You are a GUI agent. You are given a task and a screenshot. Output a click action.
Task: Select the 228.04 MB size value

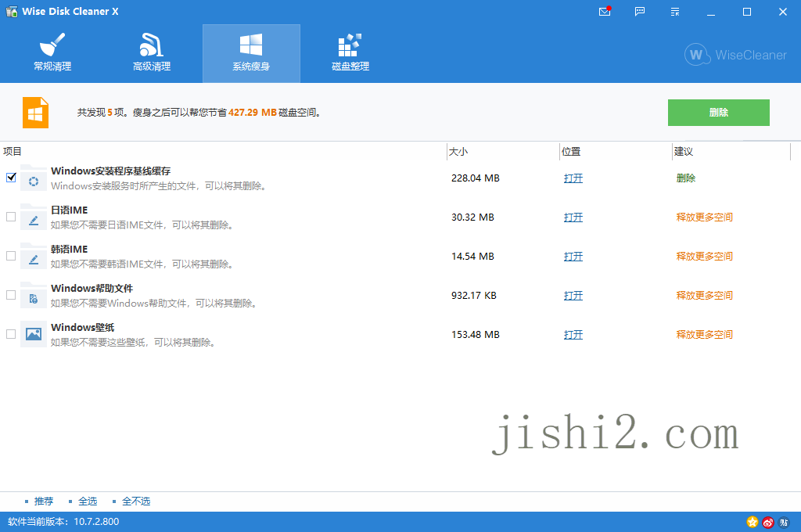[x=475, y=178]
